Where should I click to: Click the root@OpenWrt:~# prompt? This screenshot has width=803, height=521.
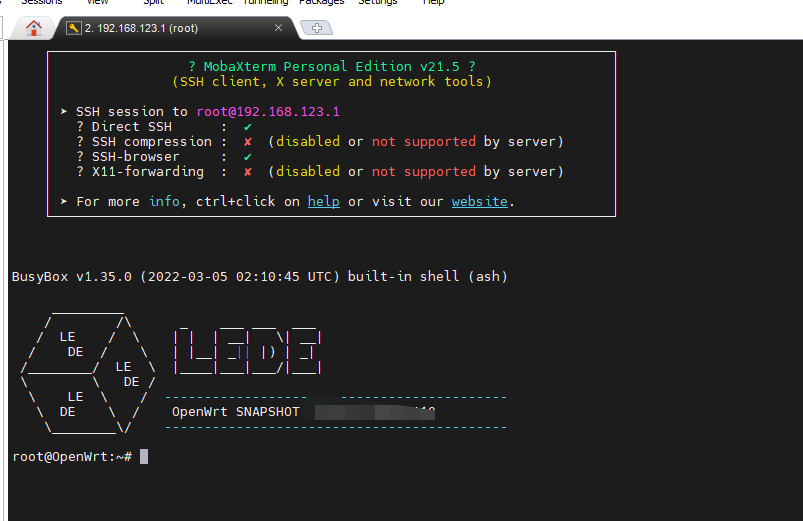(x=72, y=457)
